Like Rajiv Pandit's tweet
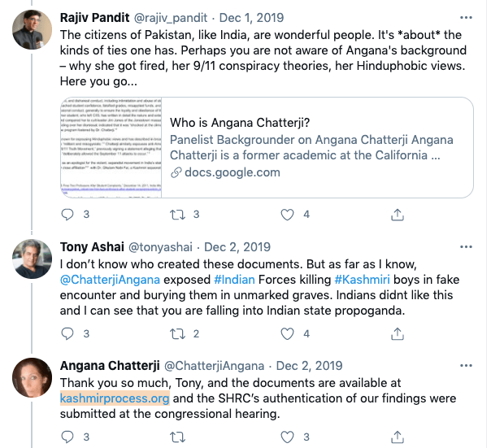 [287, 215]
